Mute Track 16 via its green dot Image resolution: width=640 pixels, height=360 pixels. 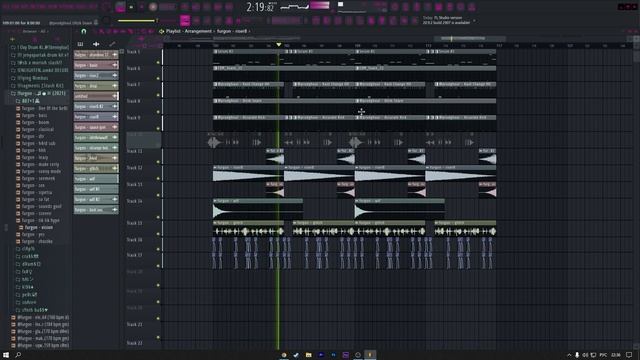(x=158, y=249)
